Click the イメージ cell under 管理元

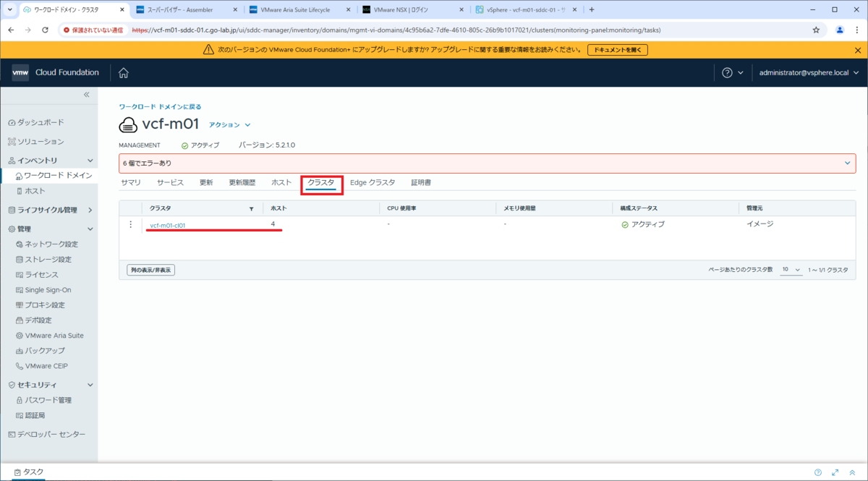pyautogui.click(x=759, y=224)
